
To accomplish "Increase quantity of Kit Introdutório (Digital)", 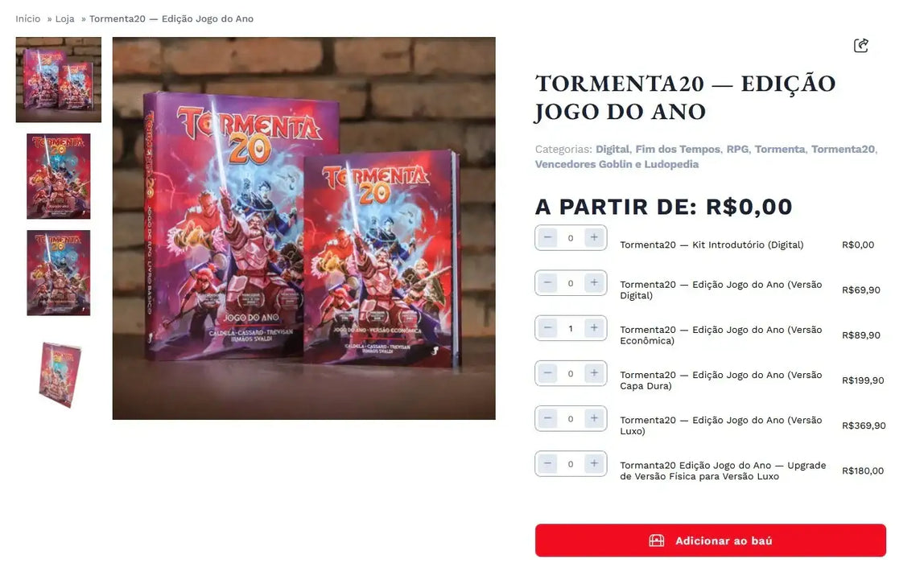I will pyautogui.click(x=594, y=237).
